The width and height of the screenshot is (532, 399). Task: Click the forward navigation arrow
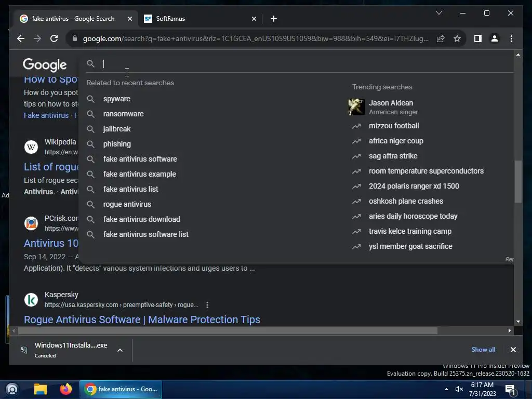pos(37,38)
